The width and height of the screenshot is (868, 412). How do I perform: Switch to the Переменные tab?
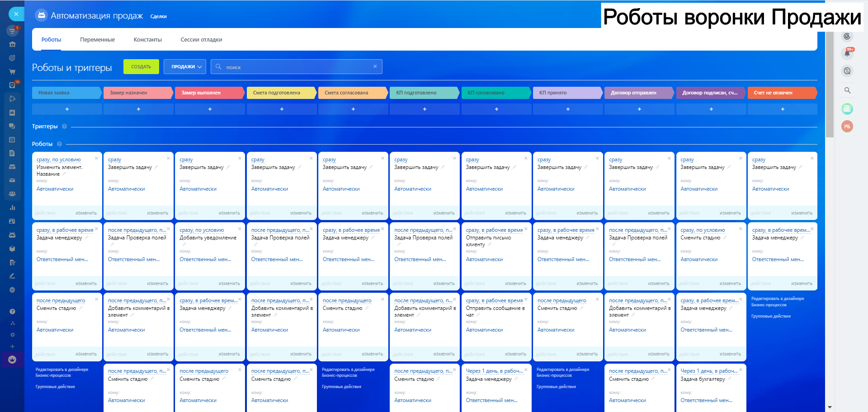(x=97, y=40)
